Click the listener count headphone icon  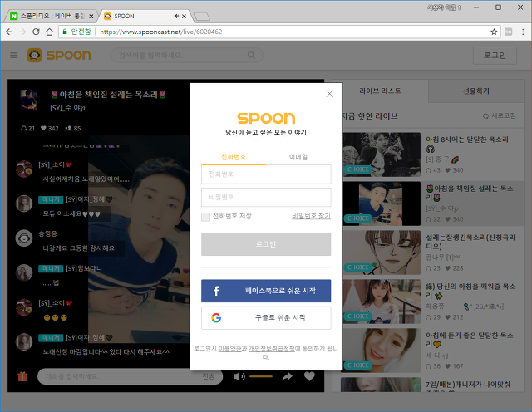coord(24,128)
